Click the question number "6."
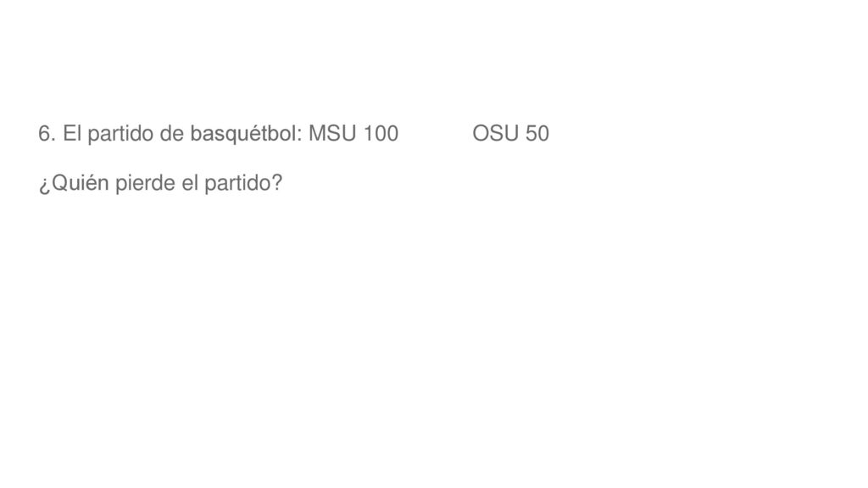Image resolution: width=868 pixels, height=488 pixels. click(47, 133)
